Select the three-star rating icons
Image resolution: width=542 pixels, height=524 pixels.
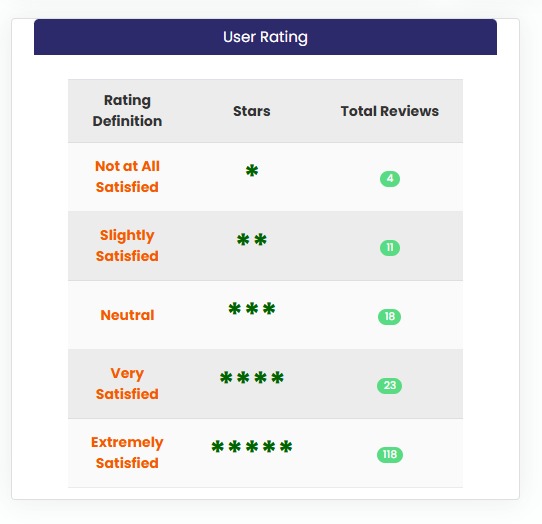tap(252, 308)
